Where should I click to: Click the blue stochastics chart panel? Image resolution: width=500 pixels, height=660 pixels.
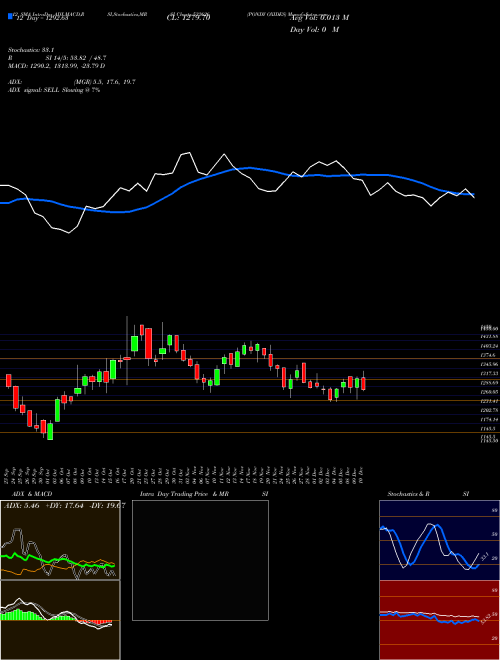(x=439, y=540)
